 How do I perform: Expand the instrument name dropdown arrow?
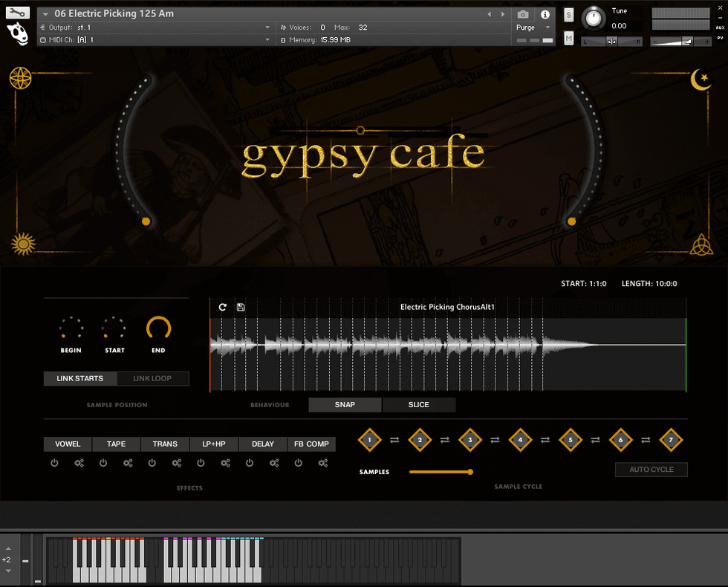point(45,14)
